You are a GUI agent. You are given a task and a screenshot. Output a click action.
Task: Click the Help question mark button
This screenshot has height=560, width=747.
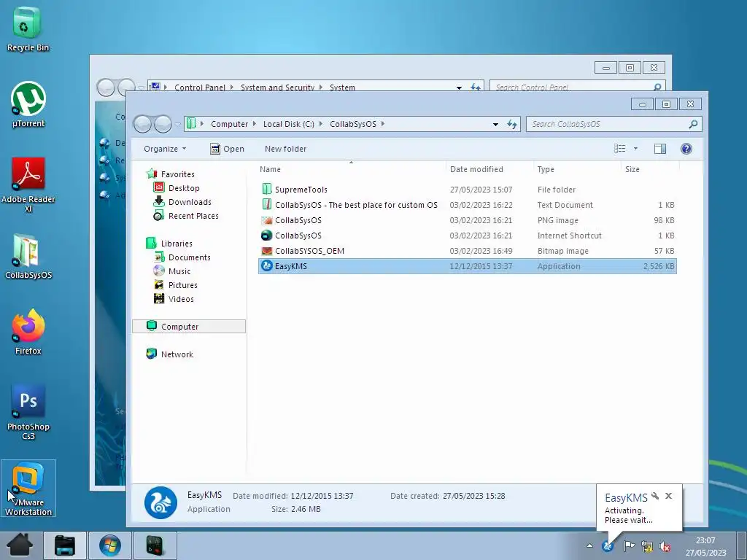[x=686, y=149]
